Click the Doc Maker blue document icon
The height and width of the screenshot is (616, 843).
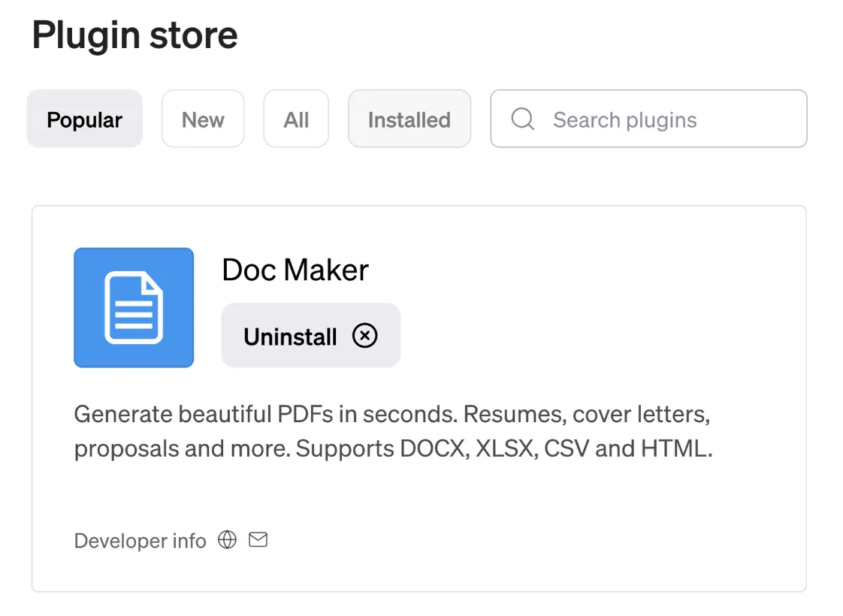(x=134, y=308)
